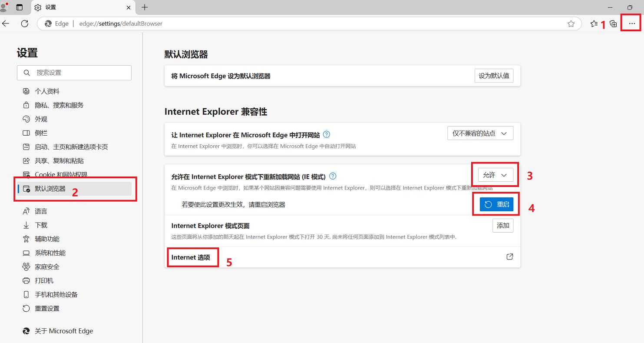644x343 pixels.
Task: Open a new tab with the plus button
Action: [x=145, y=7]
